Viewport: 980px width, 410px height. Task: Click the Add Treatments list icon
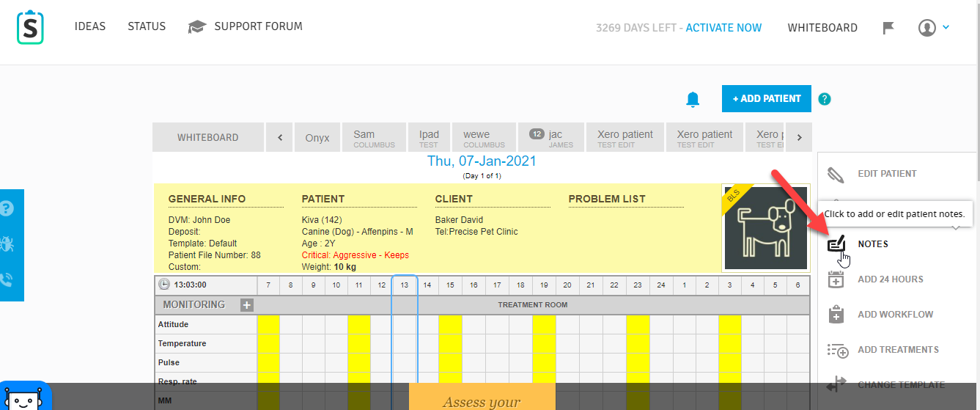837,350
